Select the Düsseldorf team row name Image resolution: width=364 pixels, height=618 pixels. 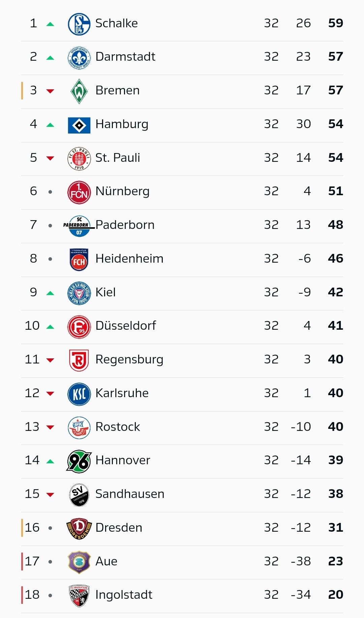(126, 326)
